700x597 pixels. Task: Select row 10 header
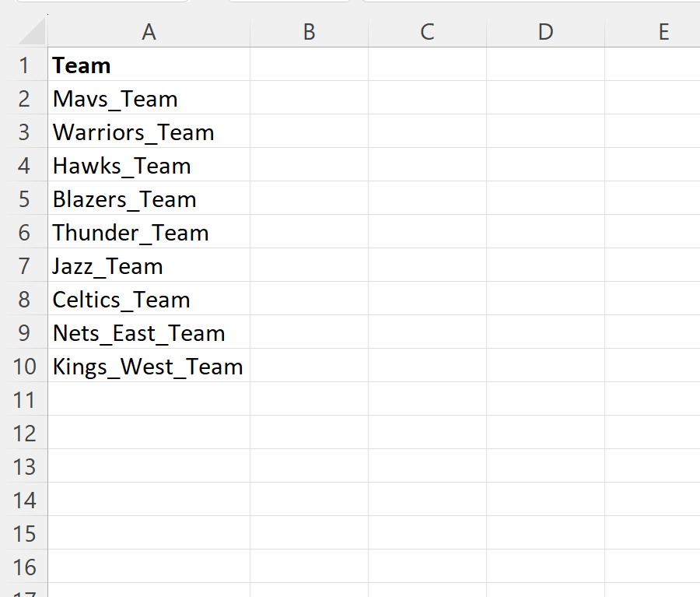23,367
